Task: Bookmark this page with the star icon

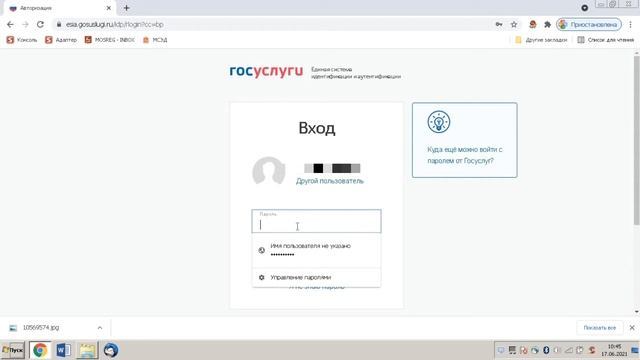Action: 514,24
